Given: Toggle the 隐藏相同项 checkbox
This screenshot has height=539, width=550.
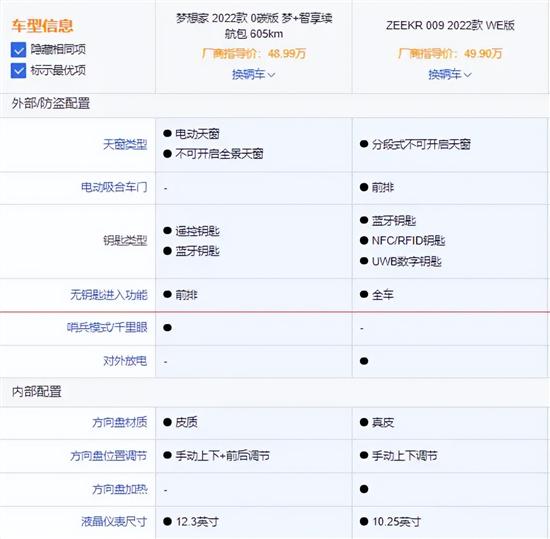Looking at the screenshot, I should click(18, 50).
